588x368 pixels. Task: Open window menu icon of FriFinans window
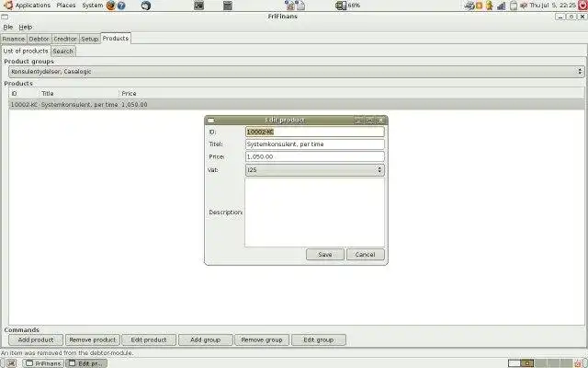pos(5,17)
